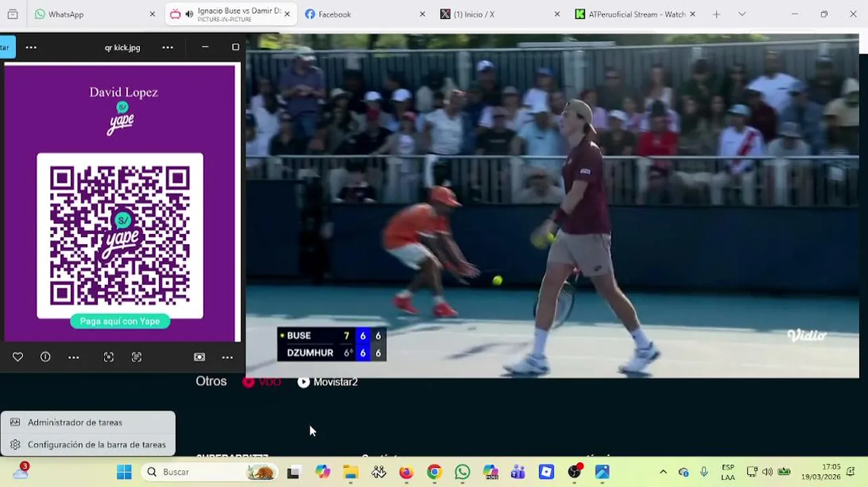Open ellipsis menu left of qr kick.jpg title
This screenshot has height=487, width=868.
coord(31,47)
